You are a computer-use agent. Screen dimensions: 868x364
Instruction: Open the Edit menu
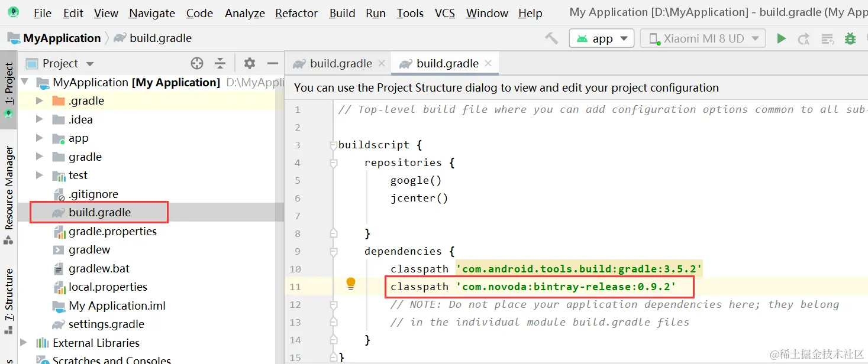pyautogui.click(x=73, y=13)
